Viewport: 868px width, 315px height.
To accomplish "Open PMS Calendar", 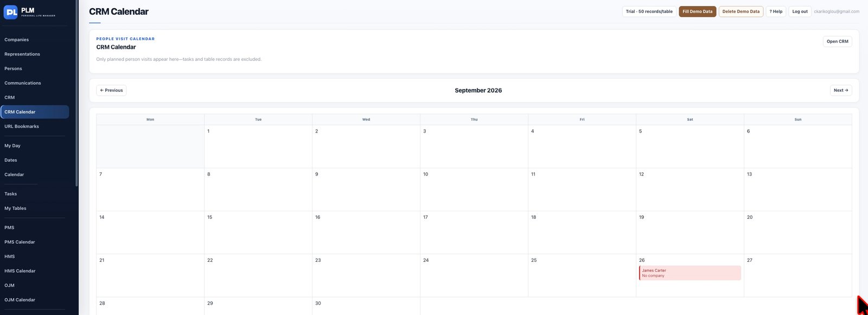I will 20,242.
